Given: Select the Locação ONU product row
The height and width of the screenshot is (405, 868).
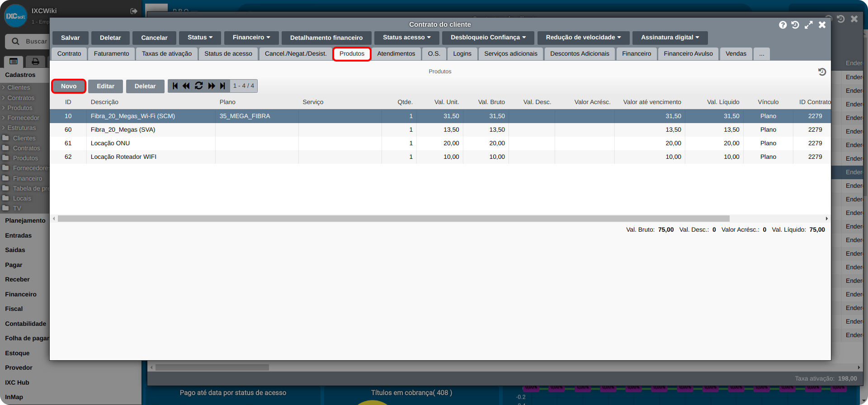Looking at the screenshot, I should point(110,143).
